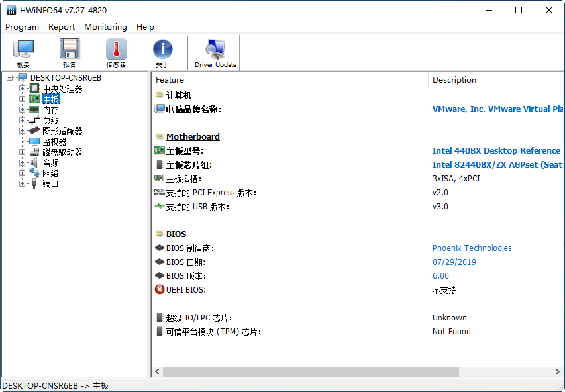Click the 3xISA, 4xPCI slots value

[456, 178]
